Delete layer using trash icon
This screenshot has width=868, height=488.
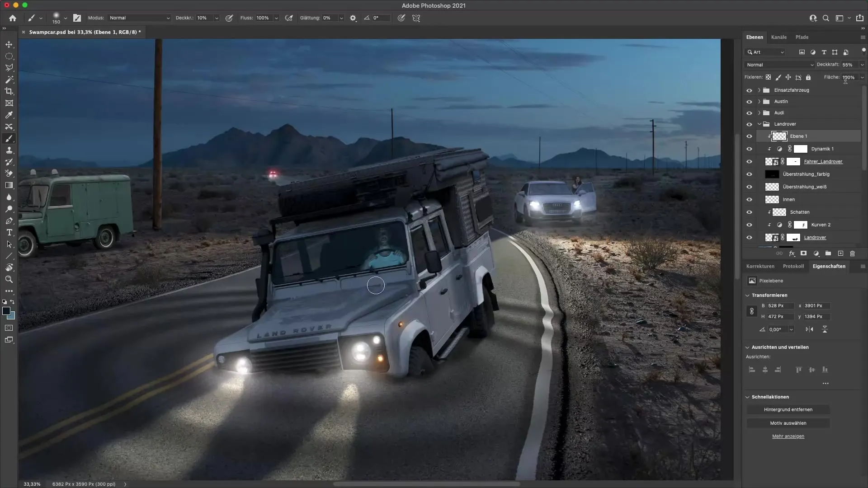pyautogui.click(x=852, y=253)
